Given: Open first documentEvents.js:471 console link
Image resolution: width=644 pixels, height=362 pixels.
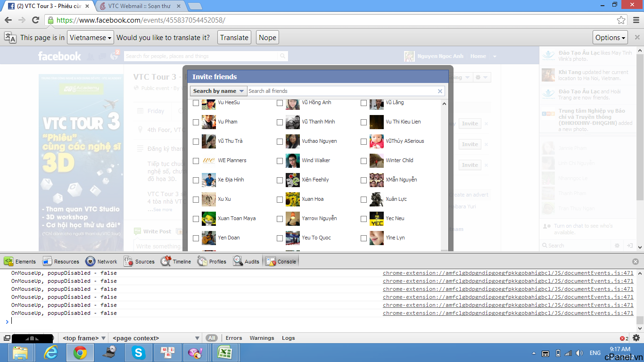Looking at the screenshot, I should point(508,273).
